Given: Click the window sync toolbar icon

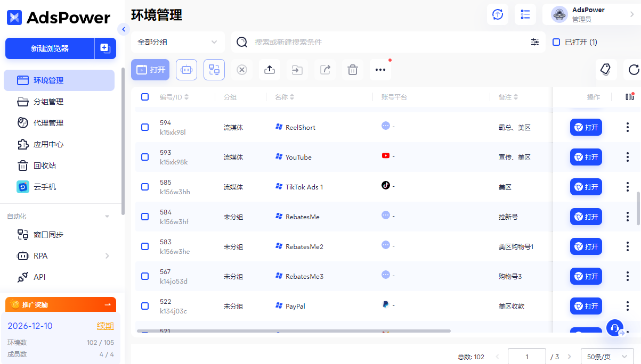Looking at the screenshot, I should coord(214,70).
